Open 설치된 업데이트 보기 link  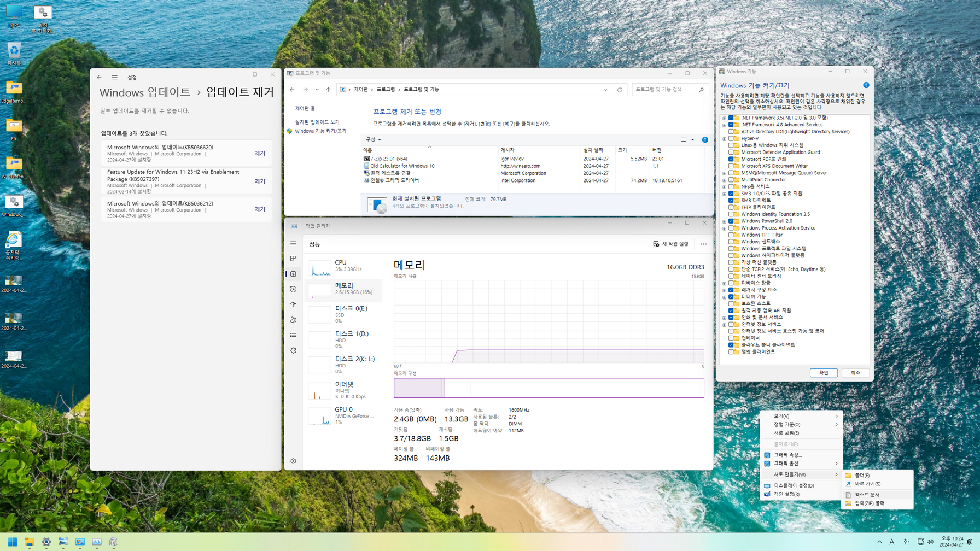(317, 122)
